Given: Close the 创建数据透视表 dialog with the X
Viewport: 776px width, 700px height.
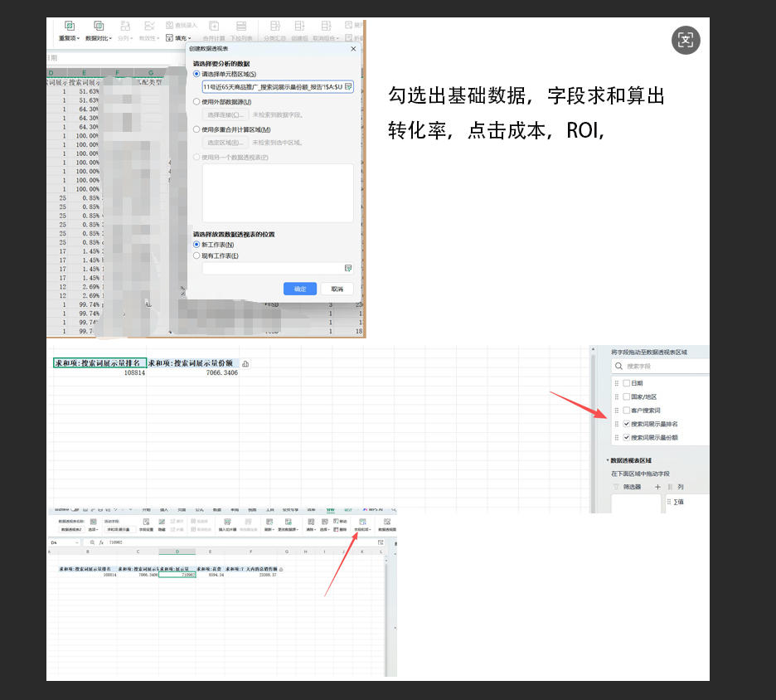Looking at the screenshot, I should (x=354, y=49).
